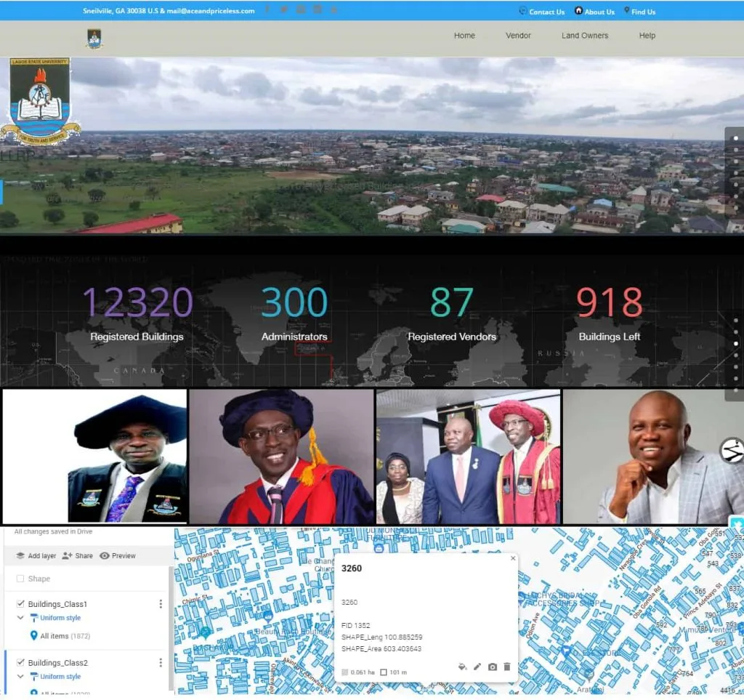This screenshot has height=700, width=744.
Task: Click the round icon overlapping the rightmost portrait
Action: point(732,450)
